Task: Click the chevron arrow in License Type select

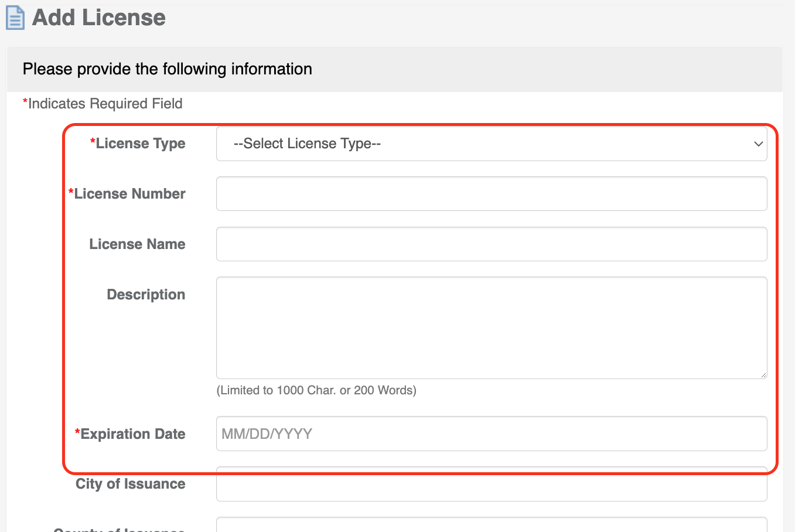Action: point(758,144)
